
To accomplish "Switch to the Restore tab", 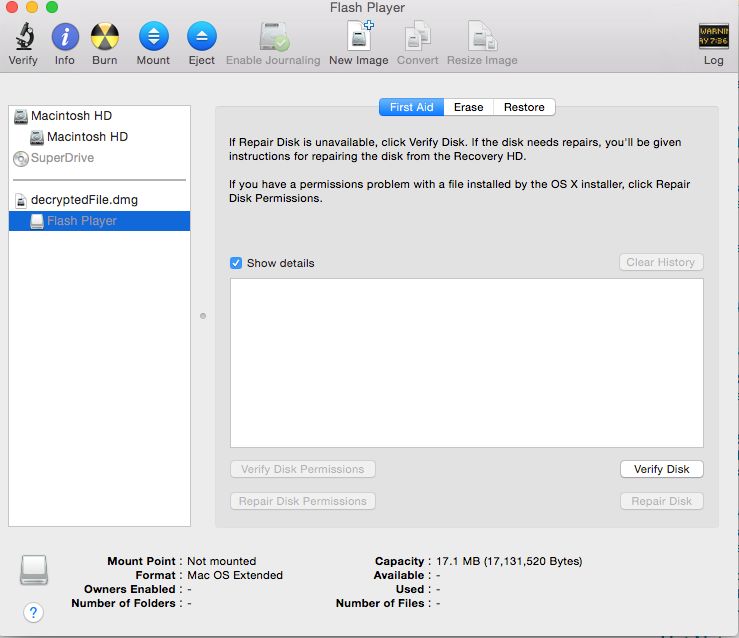I will (x=524, y=107).
